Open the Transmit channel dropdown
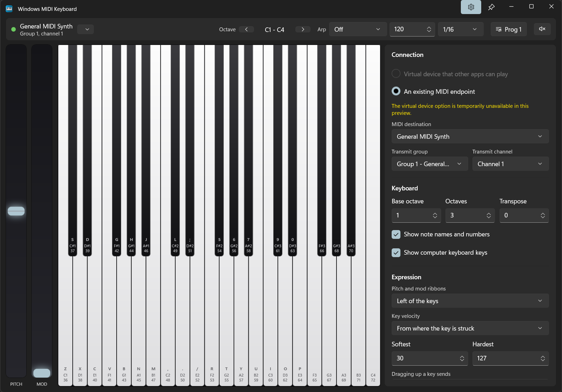 [510, 164]
